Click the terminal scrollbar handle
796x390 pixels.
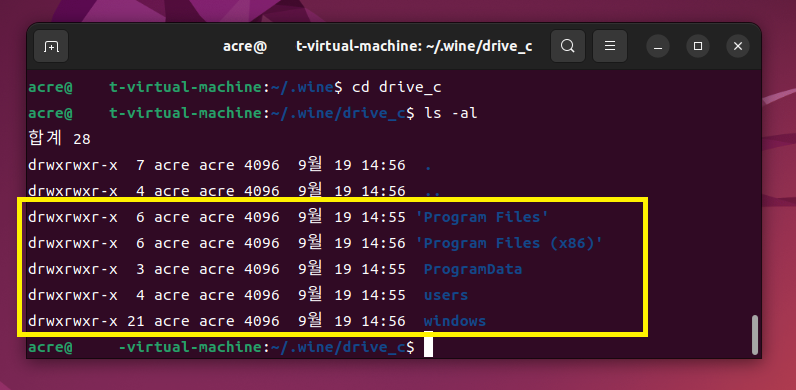755,334
